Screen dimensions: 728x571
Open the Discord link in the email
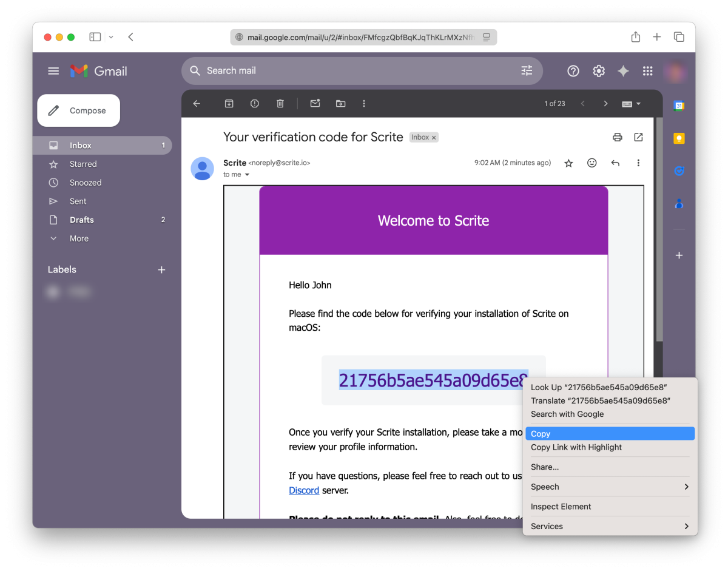[x=304, y=490]
